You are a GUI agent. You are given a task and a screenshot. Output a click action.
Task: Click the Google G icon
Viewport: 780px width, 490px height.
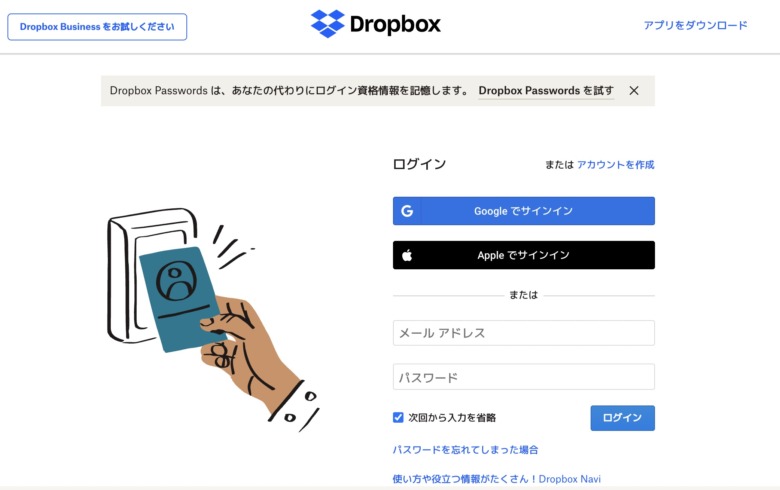coord(407,211)
